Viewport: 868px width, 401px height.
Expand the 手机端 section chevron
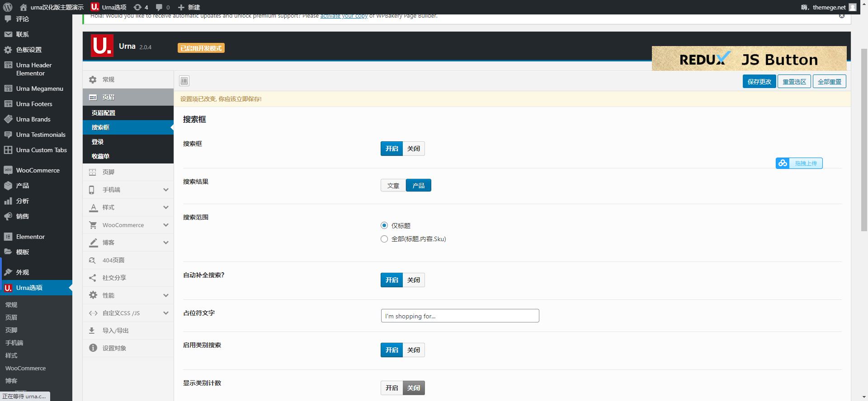[165, 190]
